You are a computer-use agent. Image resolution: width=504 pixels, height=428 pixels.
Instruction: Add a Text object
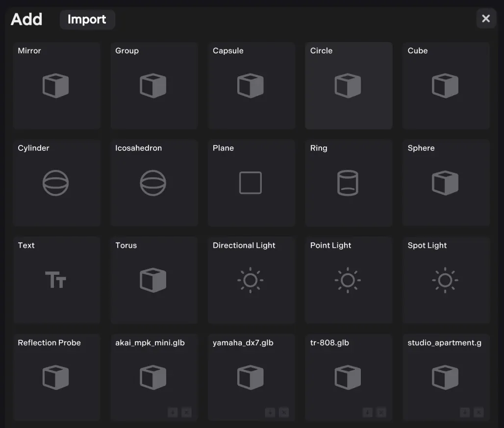pyautogui.click(x=56, y=280)
